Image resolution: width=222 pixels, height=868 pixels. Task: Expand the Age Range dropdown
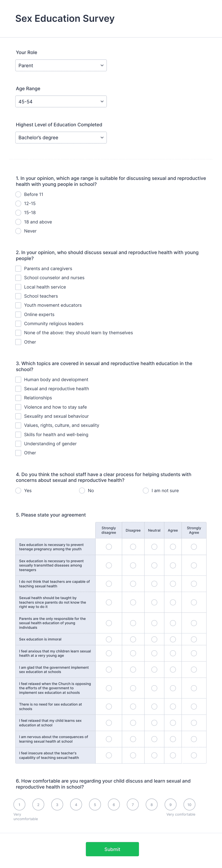[x=61, y=101]
